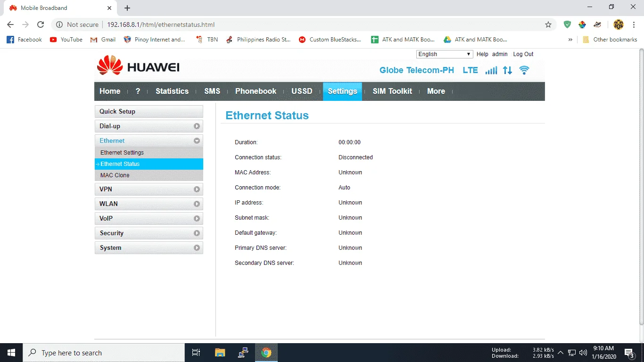Open SMS tab
Screen dimensions: 644x362
[212, 91]
